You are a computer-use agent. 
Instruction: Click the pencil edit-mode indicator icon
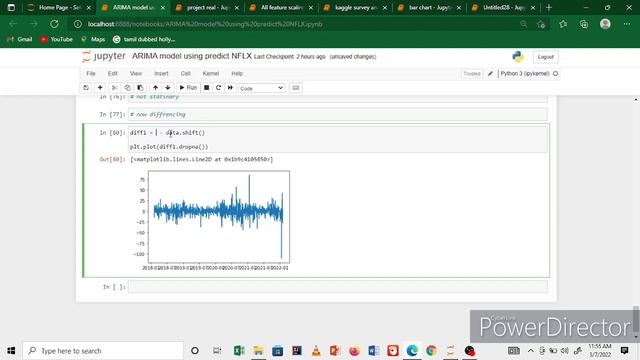490,73
